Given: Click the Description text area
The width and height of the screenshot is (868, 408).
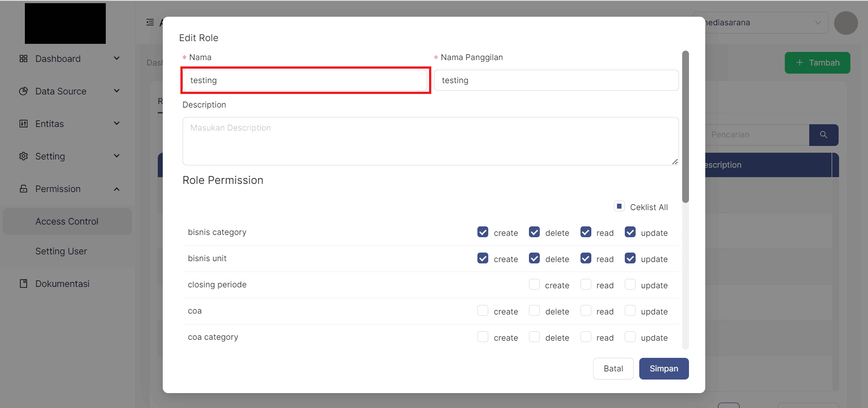Looking at the screenshot, I should (x=430, y=141).
